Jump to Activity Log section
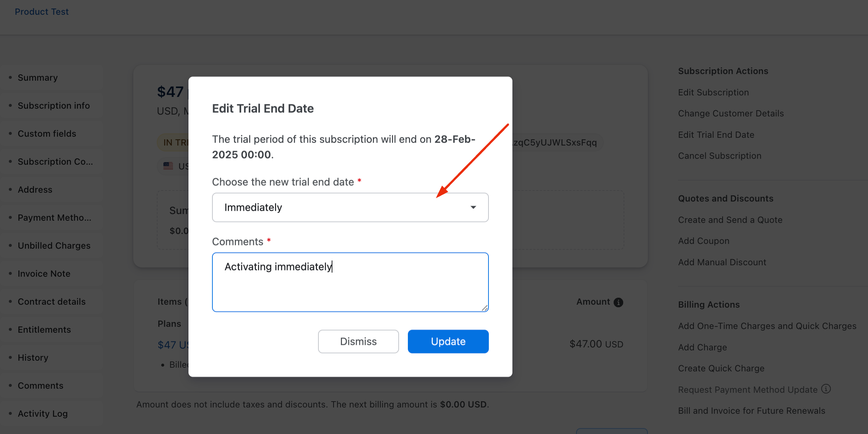This screenshot has height=434, width=868. point(43,414)
